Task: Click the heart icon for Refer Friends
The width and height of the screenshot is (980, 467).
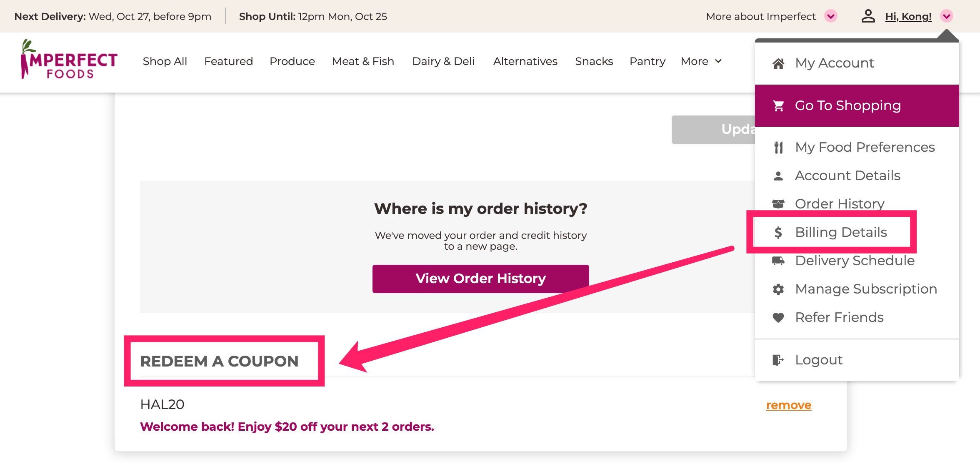Action: tap(778, 318)
